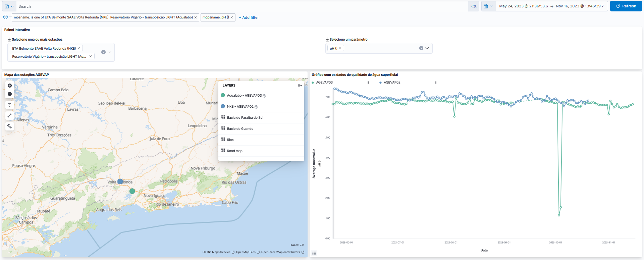Remove the pH tag from parameter field
The height and width of the screenshot is (260, 644).
tap(340, 48)
